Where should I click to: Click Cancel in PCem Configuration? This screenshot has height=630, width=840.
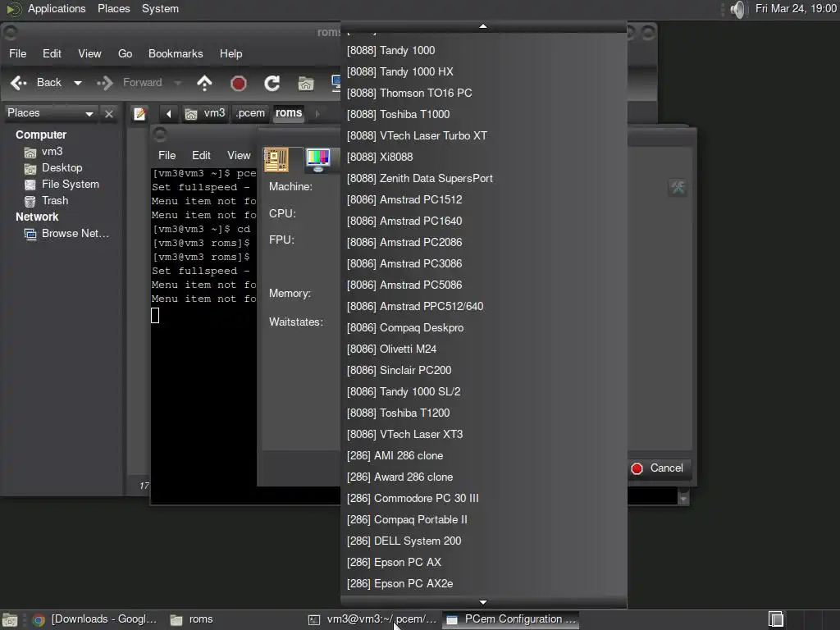coord(659,468)
